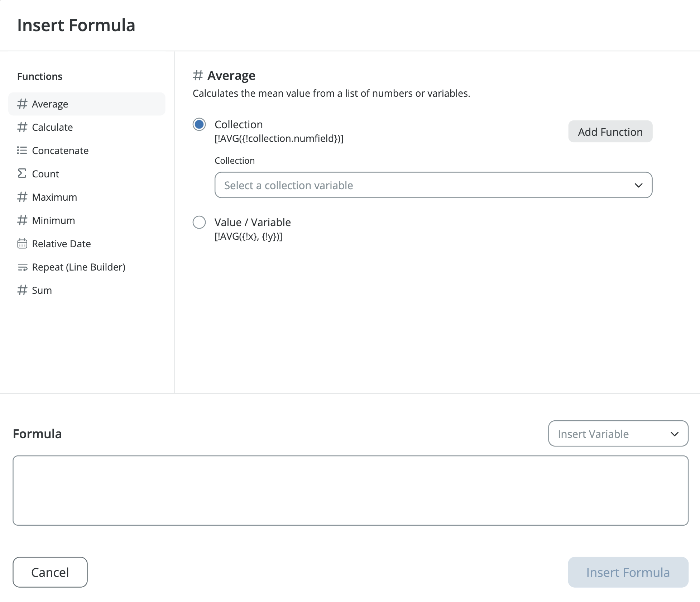Choose the Minimum function from the list
Image resolution: width=700 pixels, height=602 pixels.
53,220
